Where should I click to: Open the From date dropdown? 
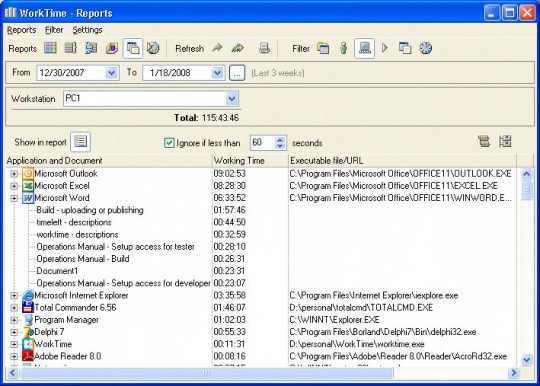click(112, 73)
